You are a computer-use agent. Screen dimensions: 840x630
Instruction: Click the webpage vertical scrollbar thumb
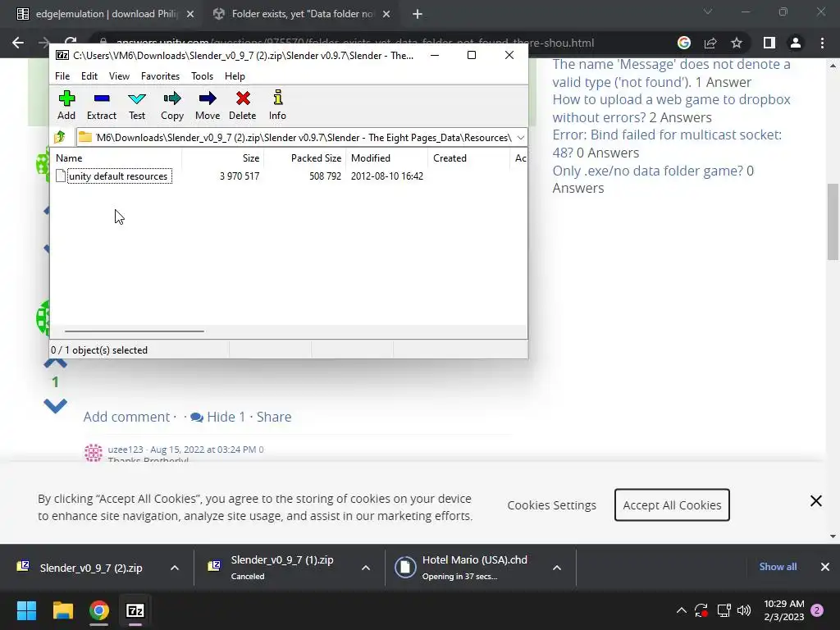tap(833, 221)
